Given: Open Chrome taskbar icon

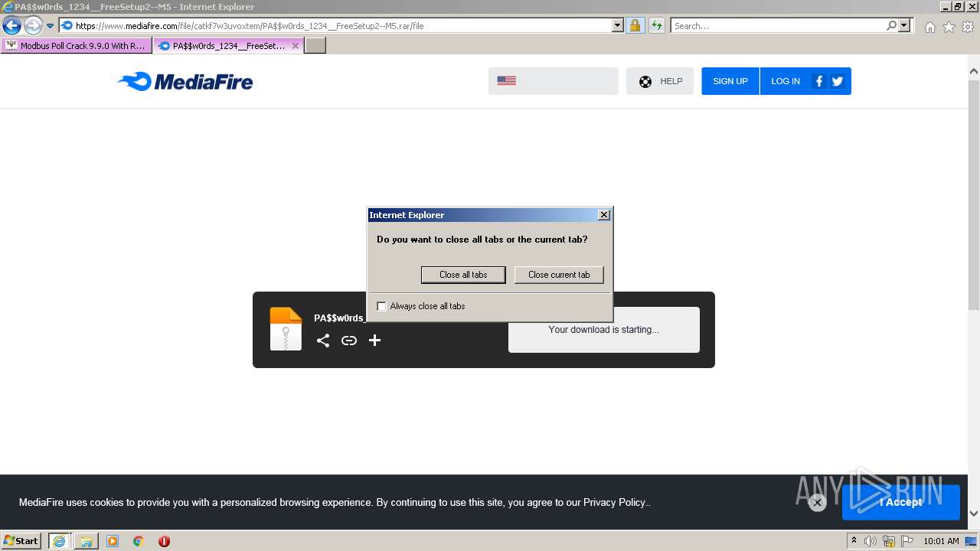Looking at the screenshot, I should [139, 541].
